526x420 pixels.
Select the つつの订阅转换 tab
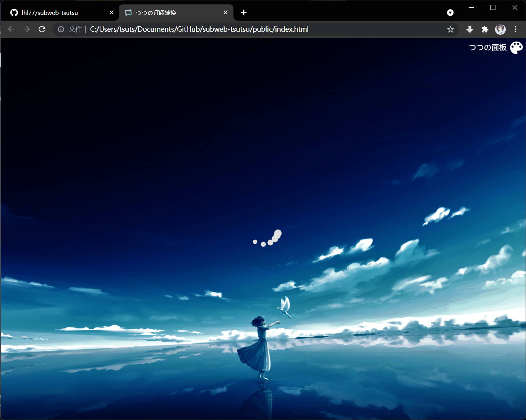tap(176, 13)
